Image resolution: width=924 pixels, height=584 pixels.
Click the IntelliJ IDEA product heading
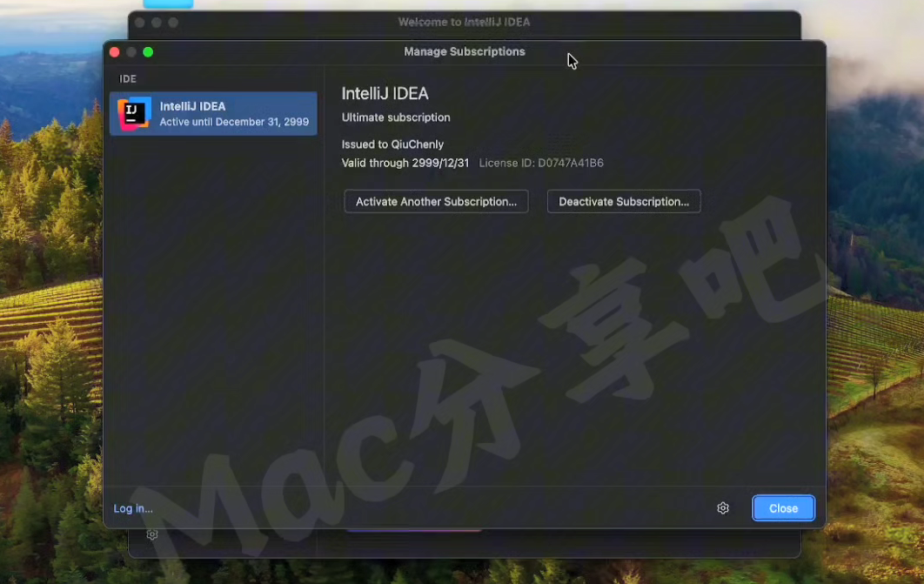click(x=385, y=94)
